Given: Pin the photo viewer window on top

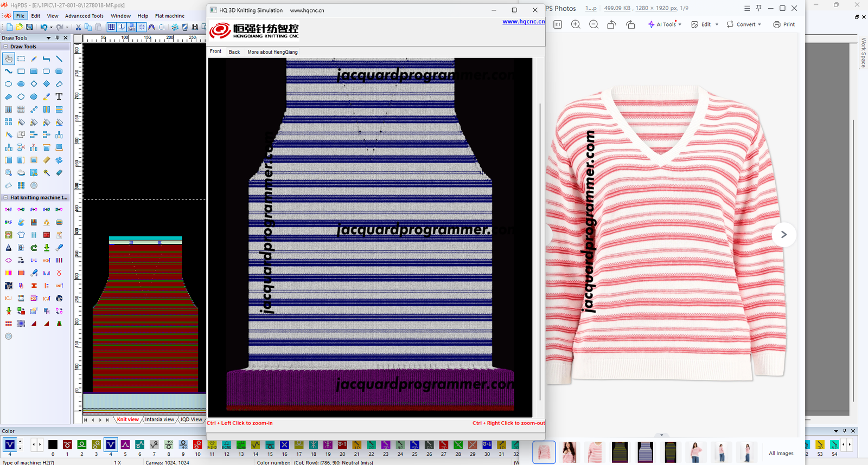Looking at the screenshot, I should pos(758,8).
